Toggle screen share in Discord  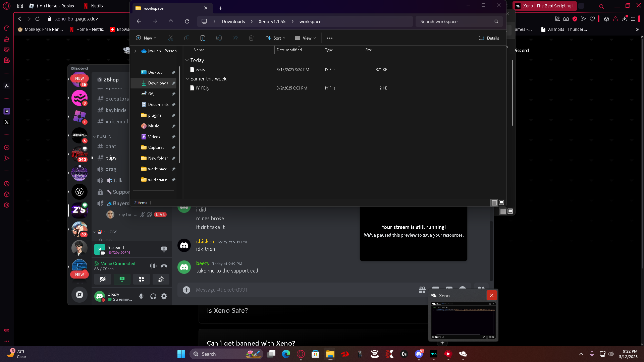pyautogui.click(x=122, y=279)
